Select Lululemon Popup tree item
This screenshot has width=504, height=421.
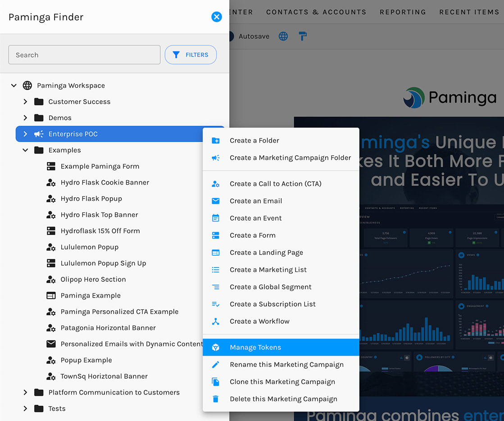point(89,247)
